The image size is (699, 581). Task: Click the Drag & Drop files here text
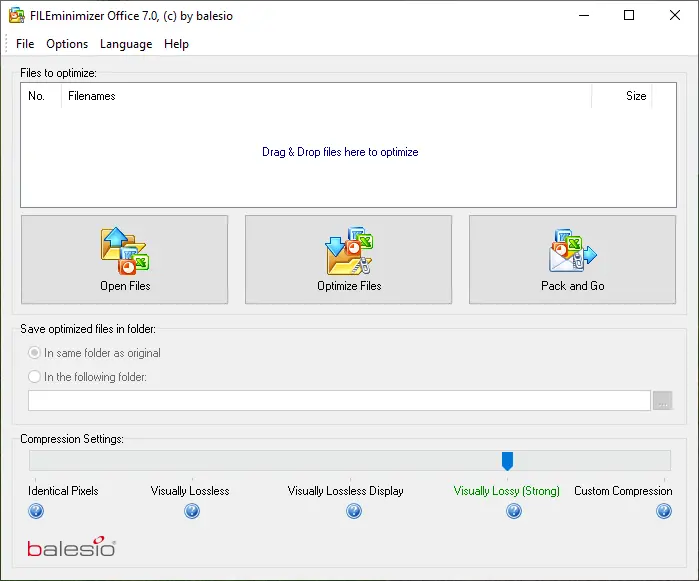340,152
